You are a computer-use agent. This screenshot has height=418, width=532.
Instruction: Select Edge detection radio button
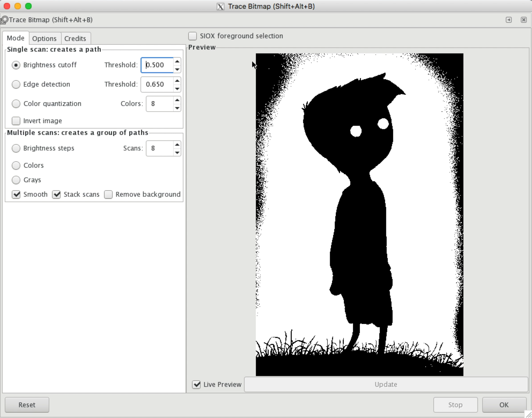coord(16,84)
